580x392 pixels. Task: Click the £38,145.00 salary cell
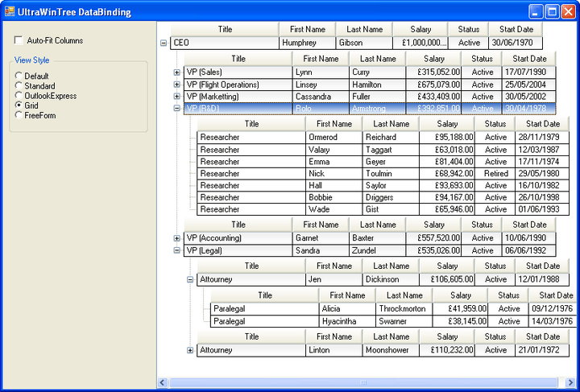[x=460, y=321]
